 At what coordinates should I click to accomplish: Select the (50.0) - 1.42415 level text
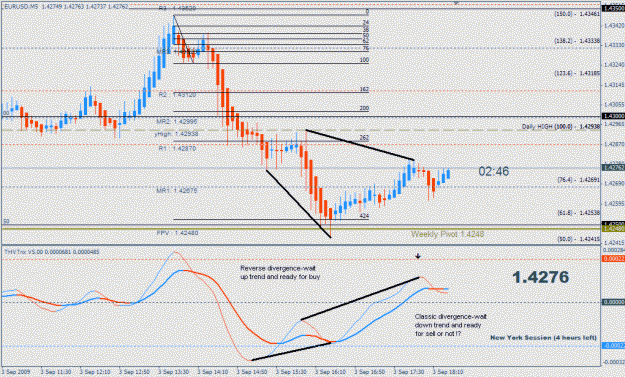click(x=578, y=239)
